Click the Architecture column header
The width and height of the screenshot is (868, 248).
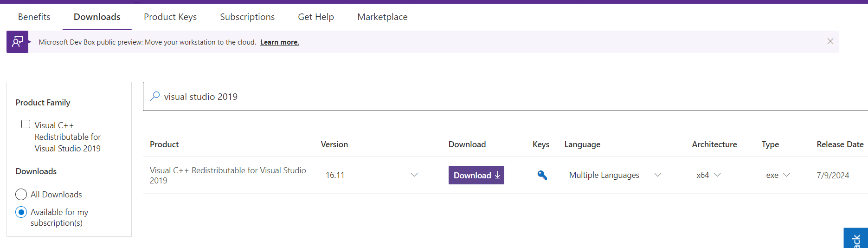(714, 144)
